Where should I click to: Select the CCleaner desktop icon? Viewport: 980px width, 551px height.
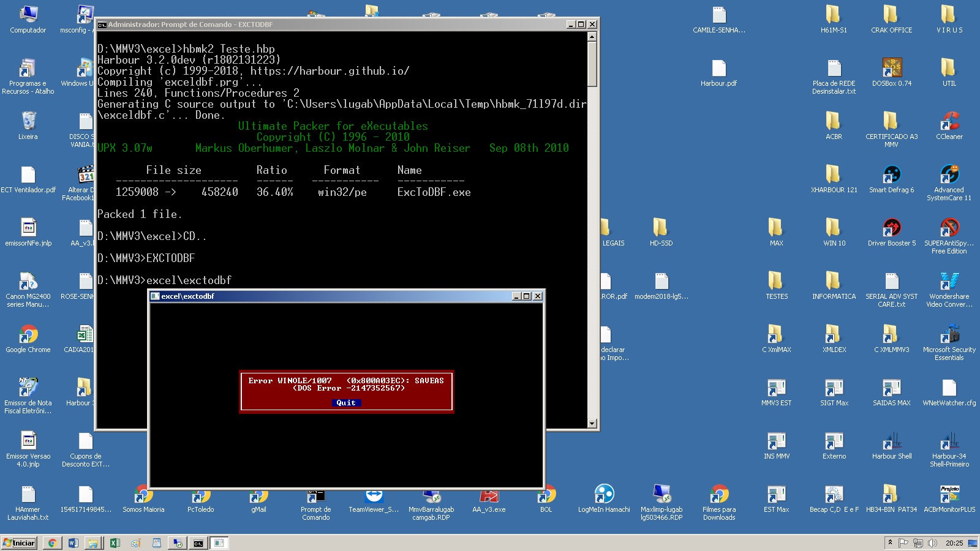[x=949, y=121]
